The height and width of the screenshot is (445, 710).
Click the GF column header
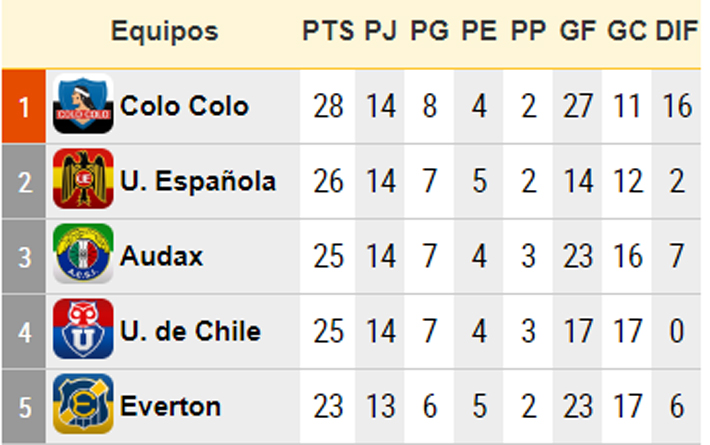[x=578, y=31]
